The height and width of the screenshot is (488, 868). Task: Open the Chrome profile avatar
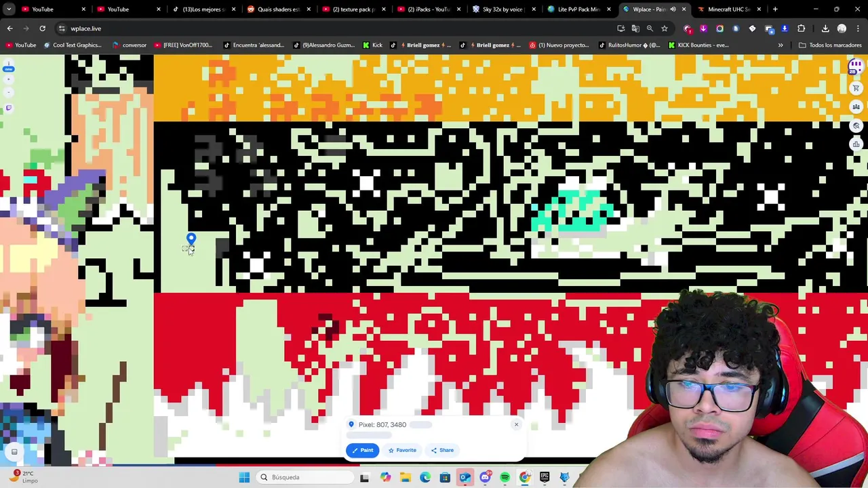pos(842,28)
